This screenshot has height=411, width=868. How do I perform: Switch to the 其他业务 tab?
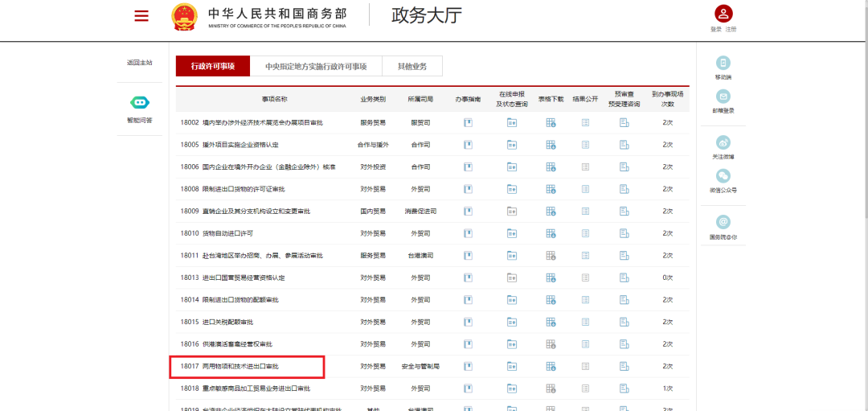[412, 66]
